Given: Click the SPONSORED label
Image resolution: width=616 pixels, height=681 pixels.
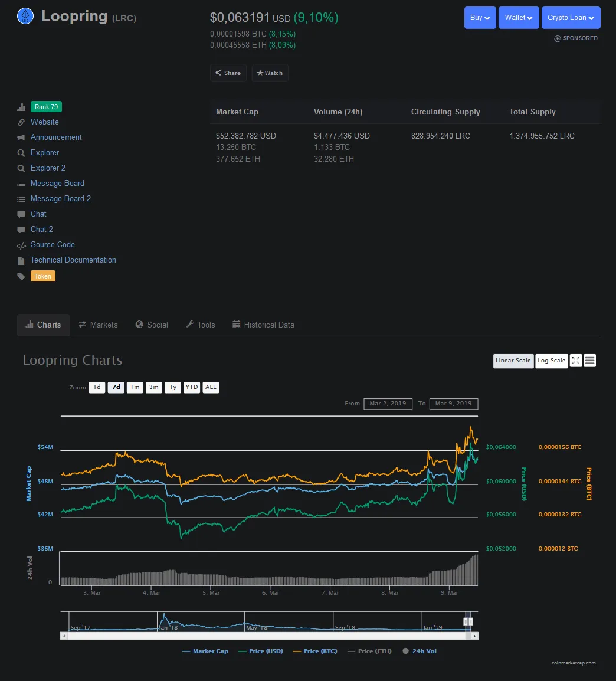Looking at the screenshot, I should (581, 38).
